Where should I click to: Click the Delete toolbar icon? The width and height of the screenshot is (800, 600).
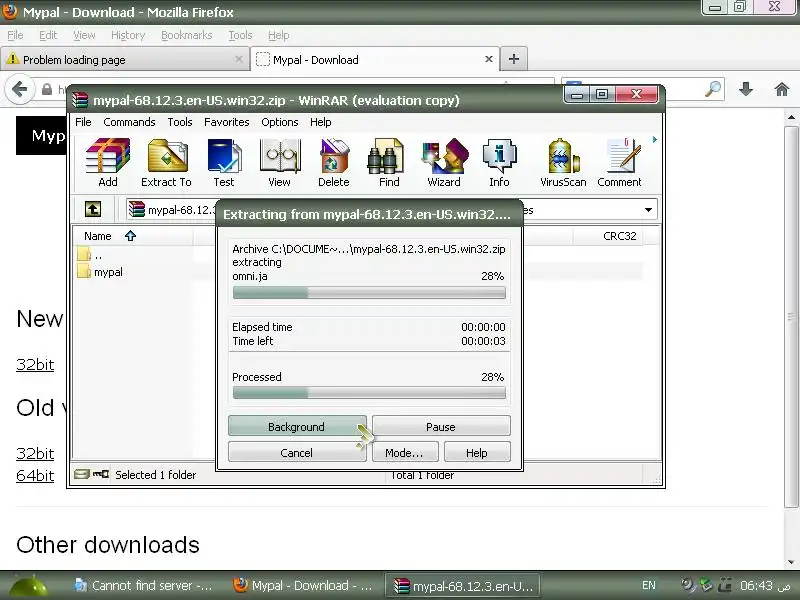(334, 163)
